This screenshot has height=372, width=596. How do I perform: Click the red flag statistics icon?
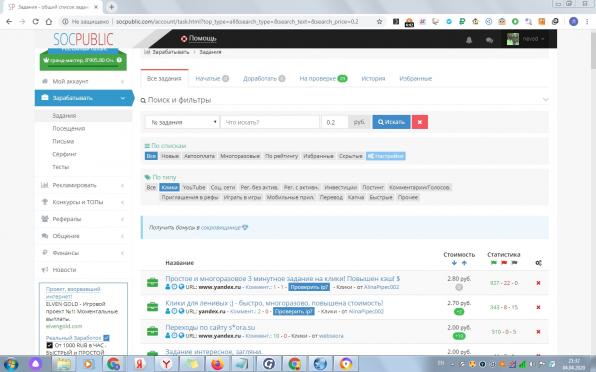click(504, 263)
